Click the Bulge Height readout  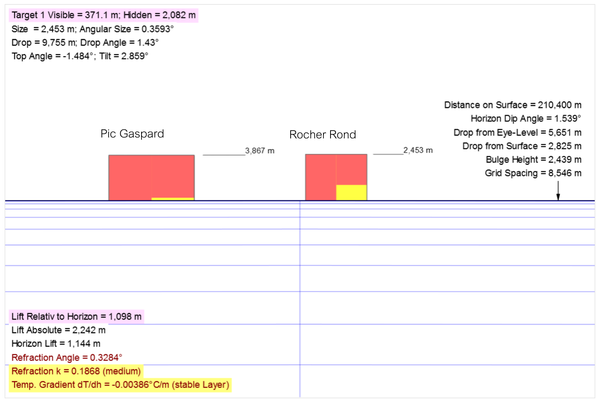(x=531, y=160)
